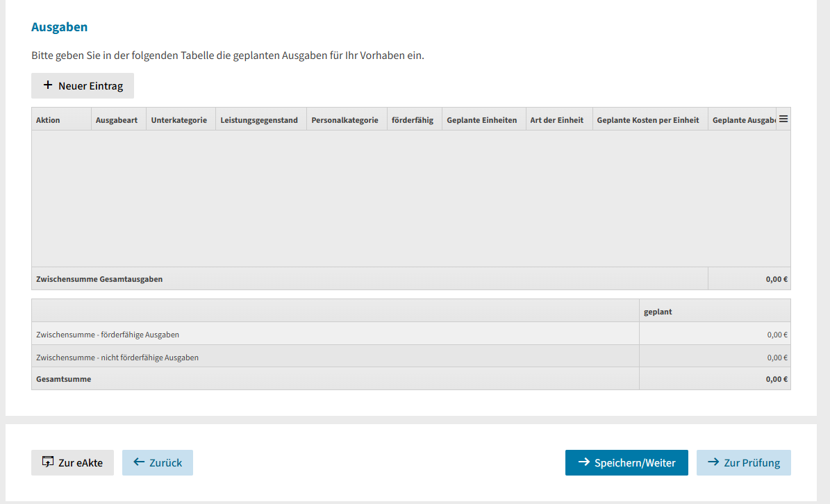830x504 pixels.
Task: Click the left arrow icon on Zurück
Action: coord(139,462)
